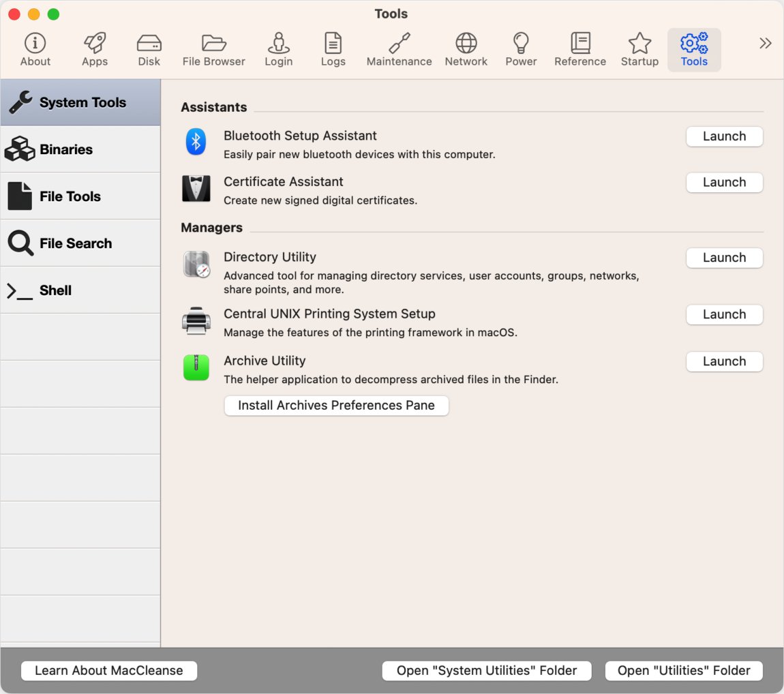Minimize the window with yellow button
Viewport: 784px width, 694px height.
tap(34, 14)
